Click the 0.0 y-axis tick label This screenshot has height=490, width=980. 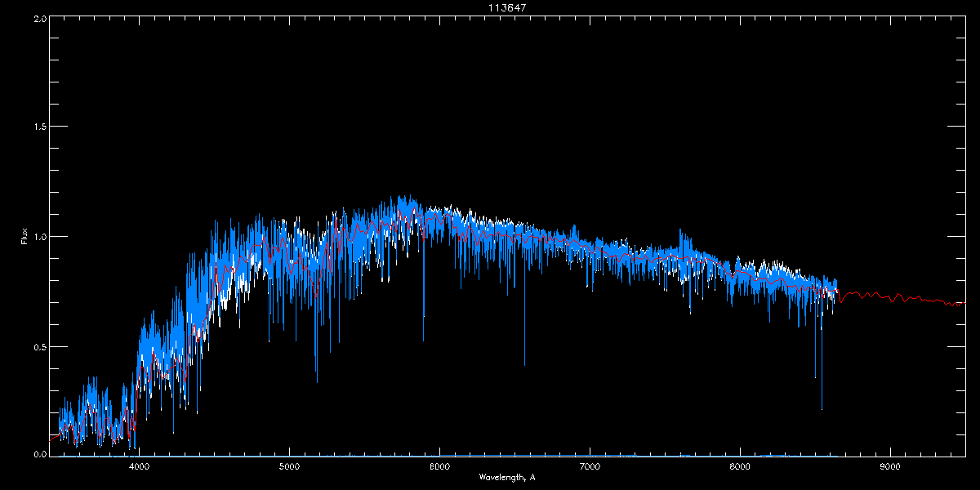(38, 454)
